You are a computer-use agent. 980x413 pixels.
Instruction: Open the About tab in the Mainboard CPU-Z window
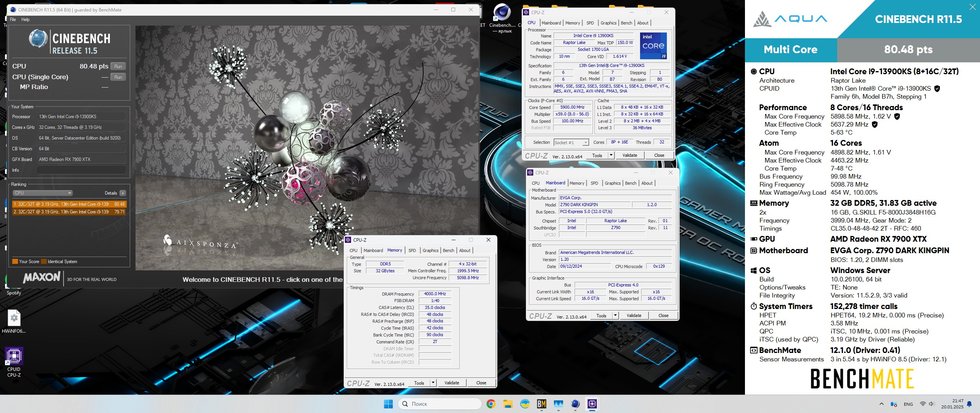click(x=647, y=183)
